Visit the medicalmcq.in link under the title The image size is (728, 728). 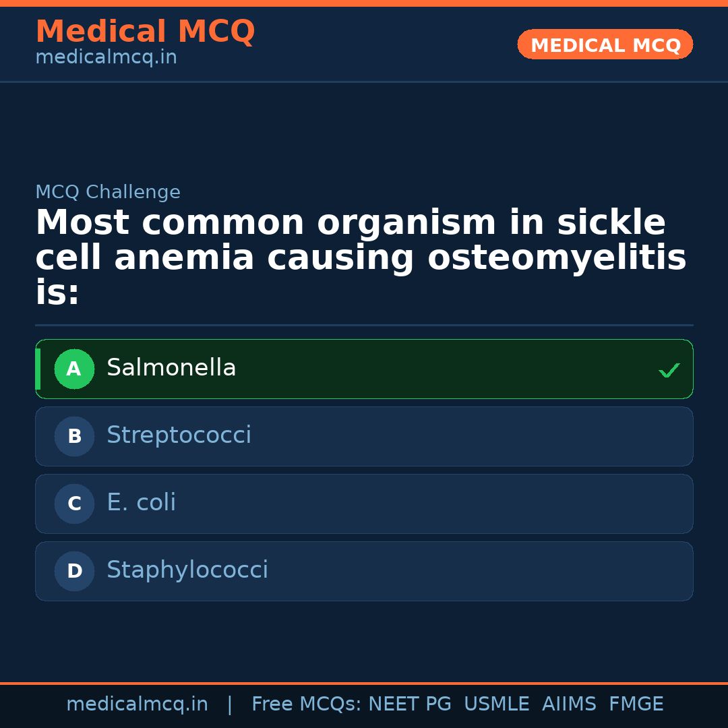point(106,57)
